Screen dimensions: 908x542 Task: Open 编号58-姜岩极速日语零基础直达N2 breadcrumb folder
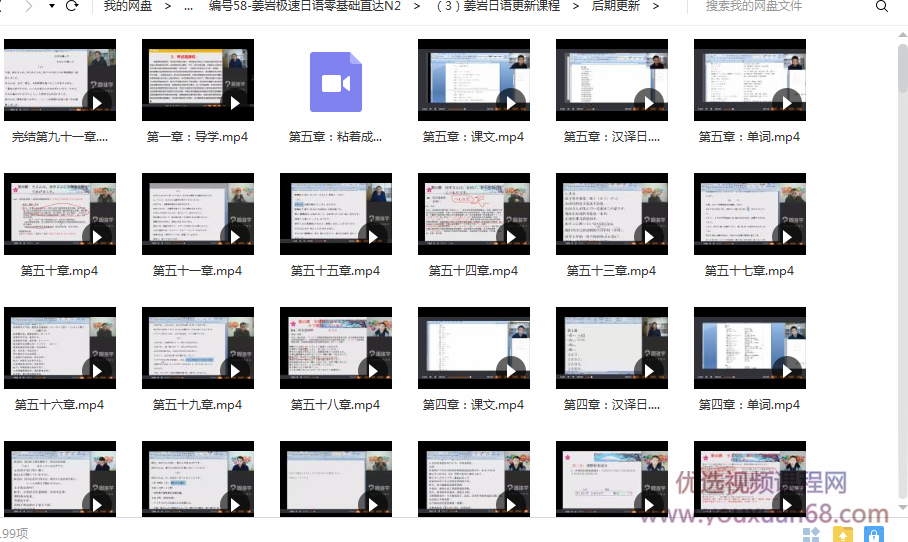(x=305, y=6)
